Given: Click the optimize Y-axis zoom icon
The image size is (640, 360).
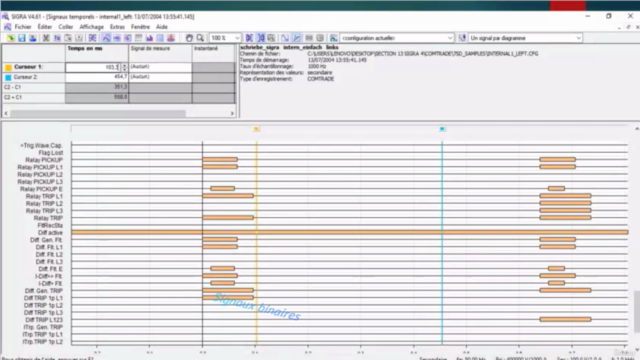Looking at the screenshot, I should 260,38.
